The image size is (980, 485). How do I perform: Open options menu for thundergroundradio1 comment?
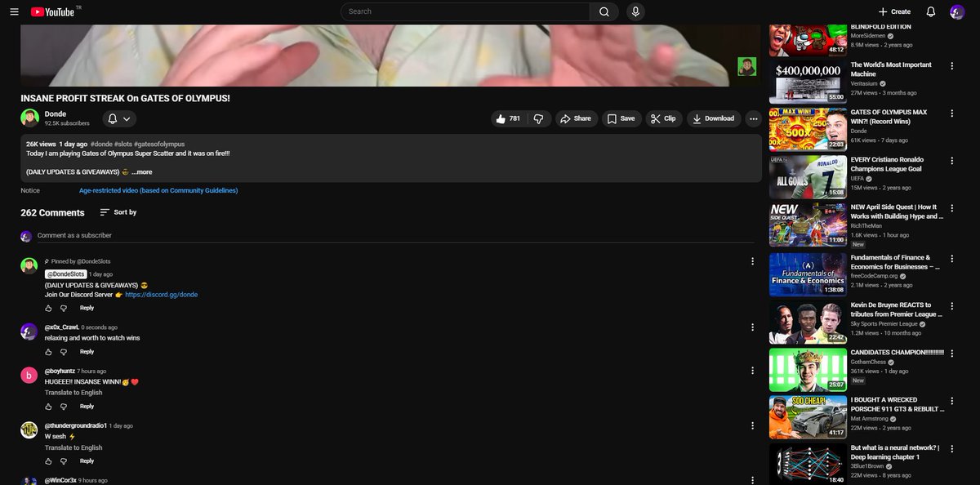click(752, 425)
